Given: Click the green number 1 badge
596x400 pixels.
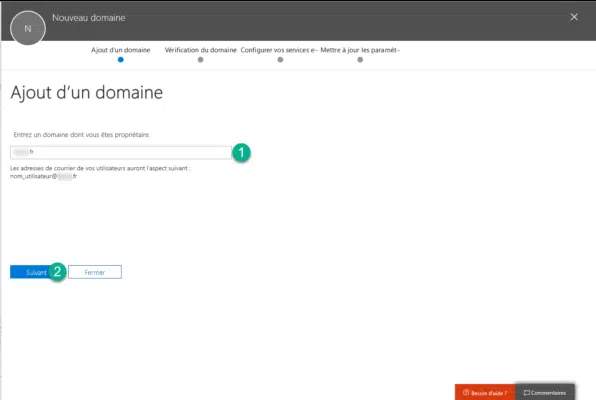Looking at the screenshot, I should point(241,153).
